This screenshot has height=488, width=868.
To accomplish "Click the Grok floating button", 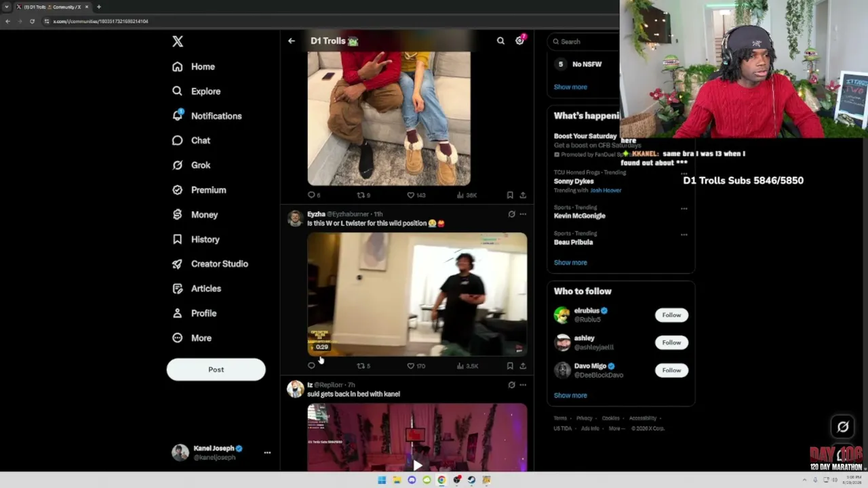I will point(843,426).
